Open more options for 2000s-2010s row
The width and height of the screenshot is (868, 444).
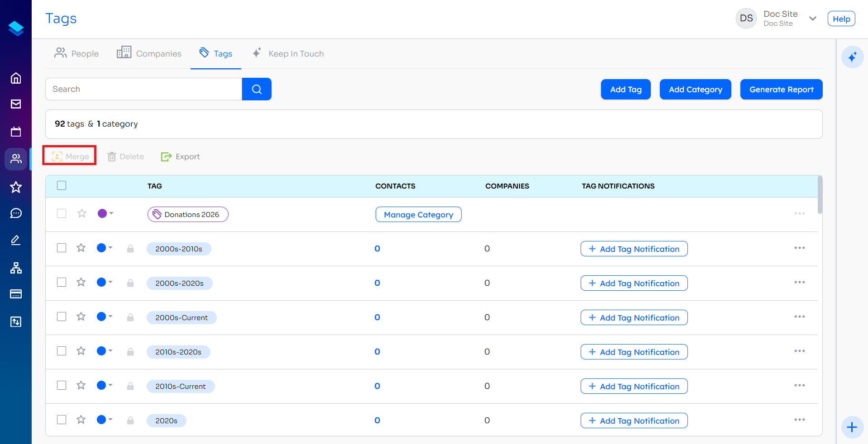799,248
